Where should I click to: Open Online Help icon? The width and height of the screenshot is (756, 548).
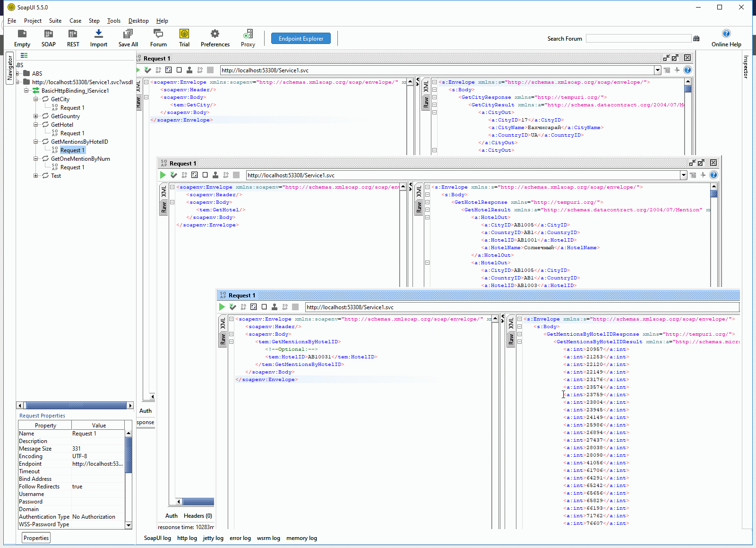tap(726, 34)
